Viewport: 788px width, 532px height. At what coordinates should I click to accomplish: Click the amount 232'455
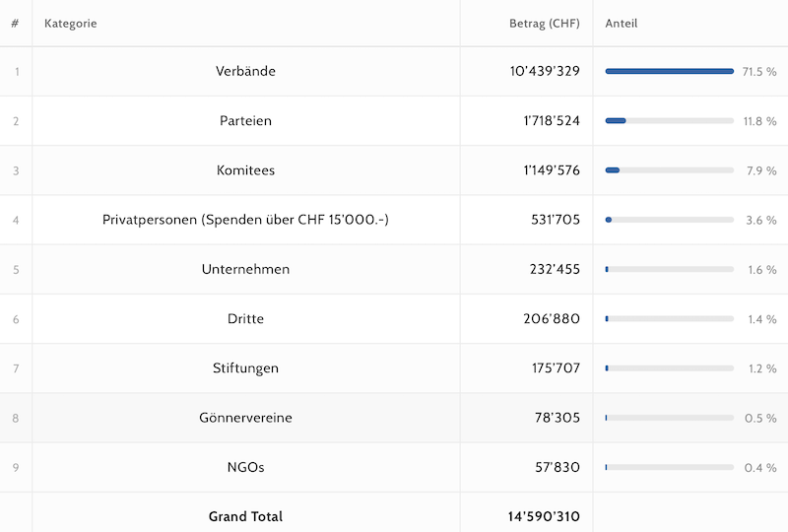(x=555, y=269)
